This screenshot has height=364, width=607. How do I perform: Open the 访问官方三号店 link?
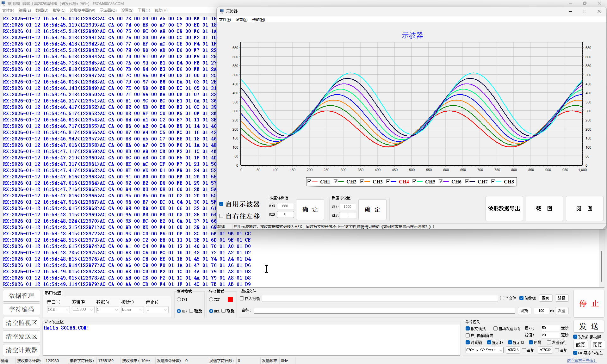tap(581, 361)
